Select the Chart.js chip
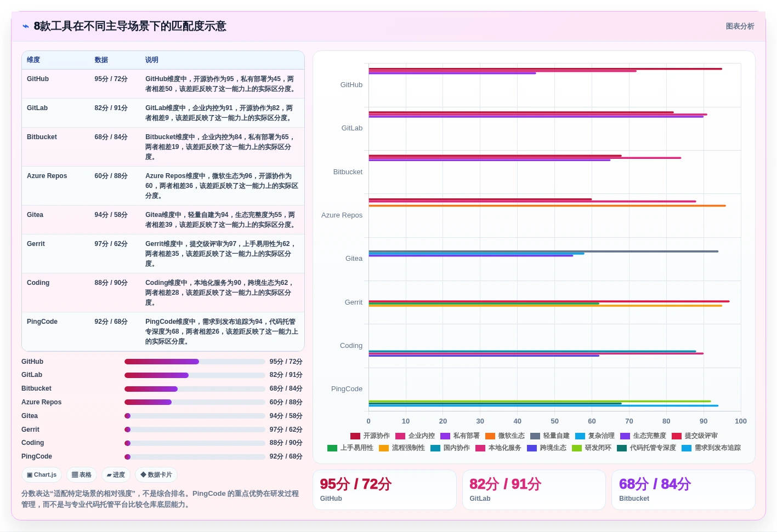The width and height of the screenshot is (777, 532). 42,475
